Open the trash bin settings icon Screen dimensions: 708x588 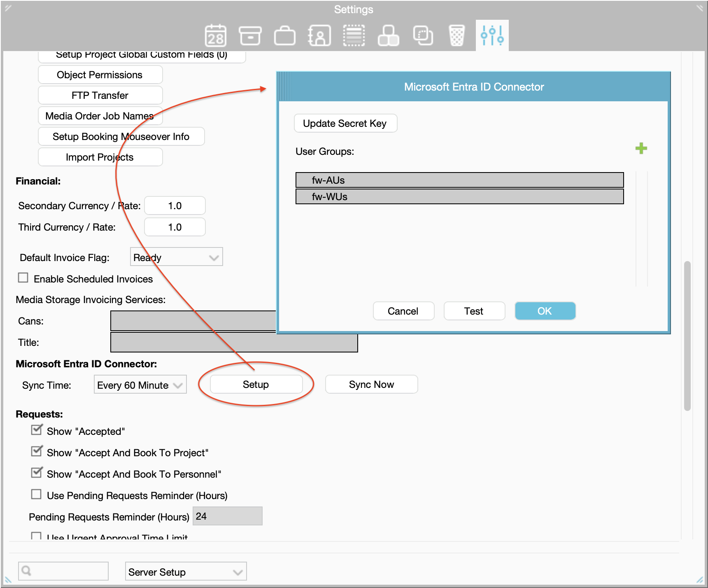tap(456, 35)
